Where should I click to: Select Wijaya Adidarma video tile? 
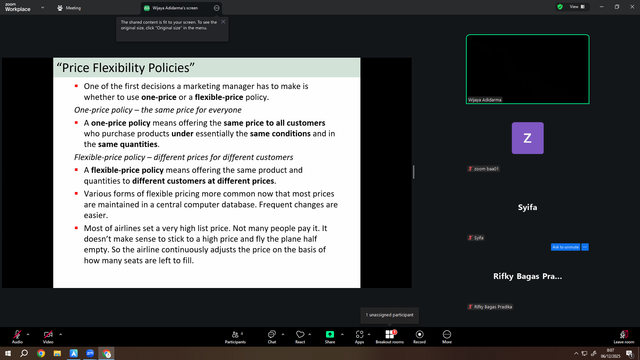tap(528, 69)
